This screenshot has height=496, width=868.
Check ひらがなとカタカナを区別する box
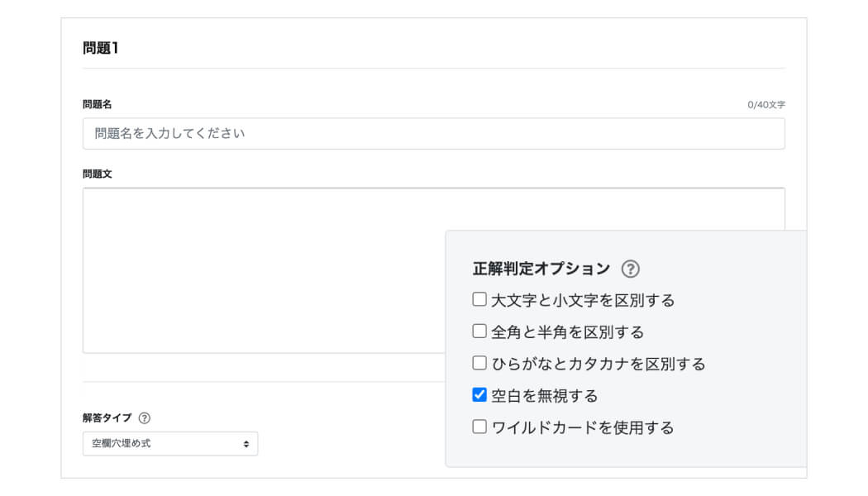tap(479, 363)
